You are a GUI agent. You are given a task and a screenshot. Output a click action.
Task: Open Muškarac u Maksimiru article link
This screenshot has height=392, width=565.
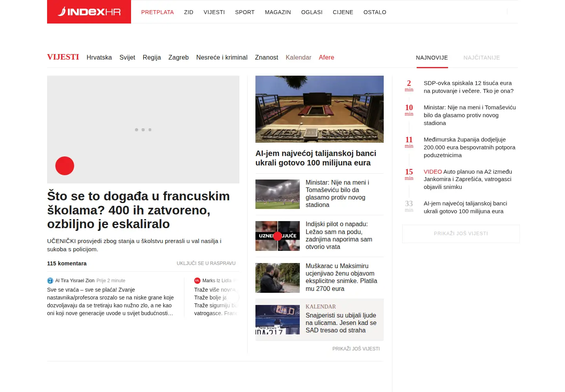point(341,277)
